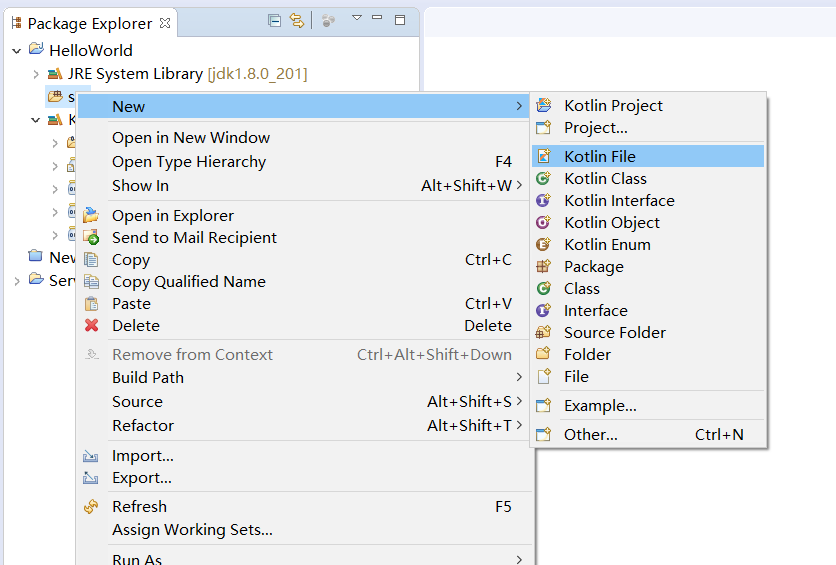
Task: Click Open Type Hierarchy menu entry
Action: tap(189, 161)
